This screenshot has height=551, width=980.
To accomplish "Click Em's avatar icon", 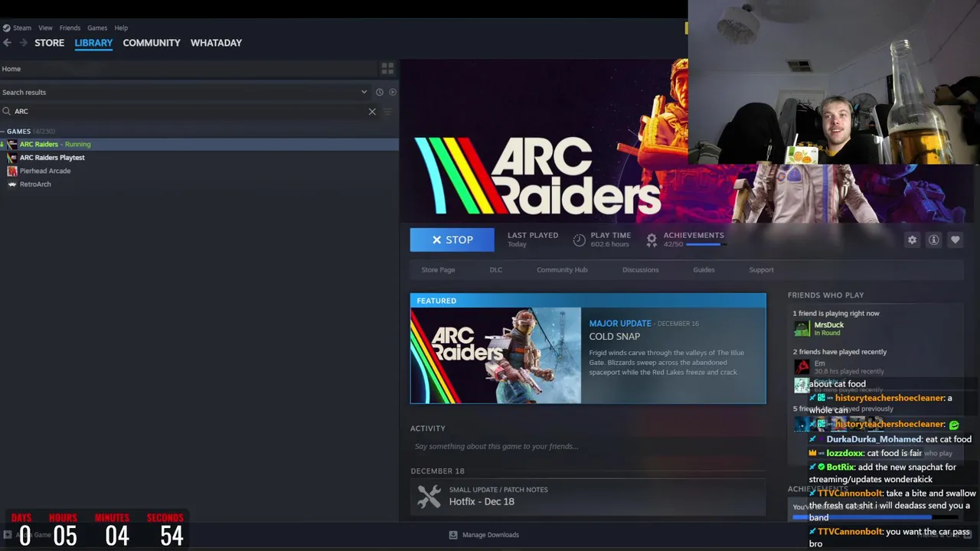I will click(802, 367).
